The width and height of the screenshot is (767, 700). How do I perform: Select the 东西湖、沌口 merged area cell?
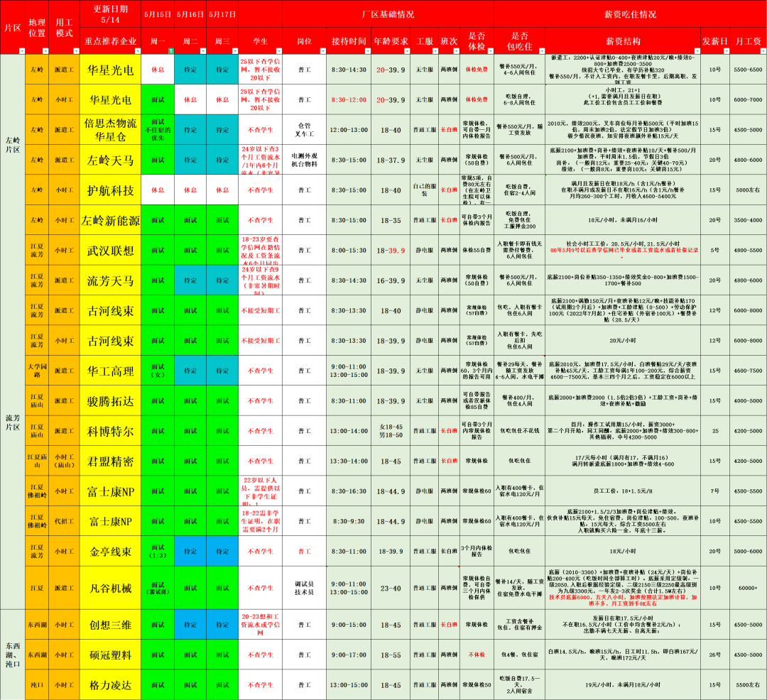[13, 655]
